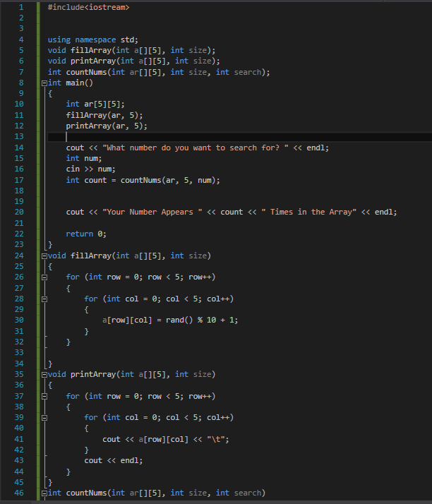432x504 pixels.
Task: Click the #include<iostream> directive
Action: tap(88, 7)
